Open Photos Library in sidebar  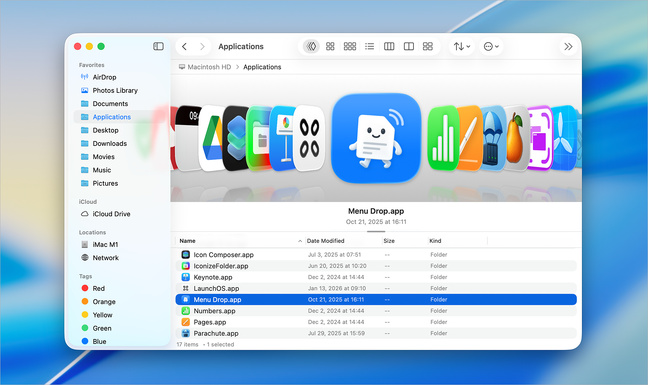(x=115, y=90)
